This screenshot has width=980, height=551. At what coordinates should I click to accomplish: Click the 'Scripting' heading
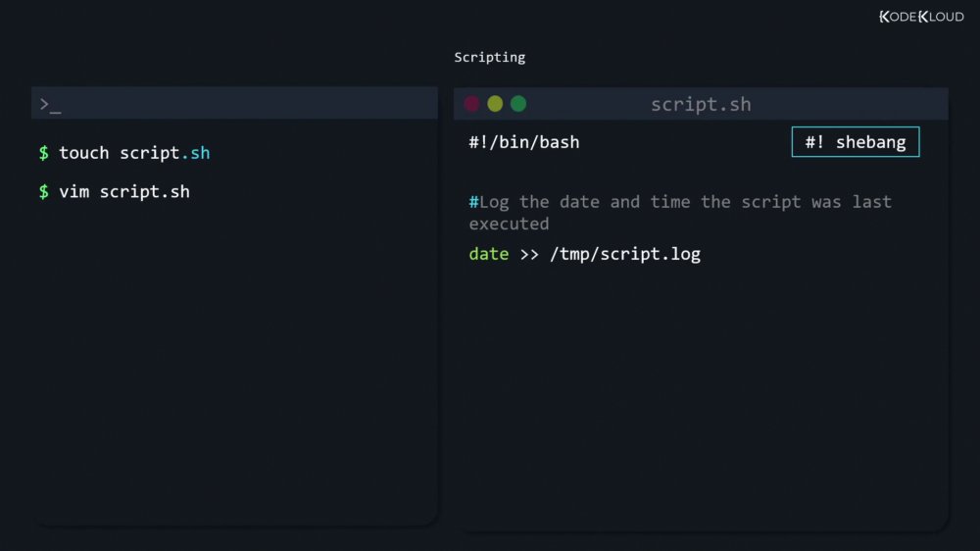pos(489,58)
